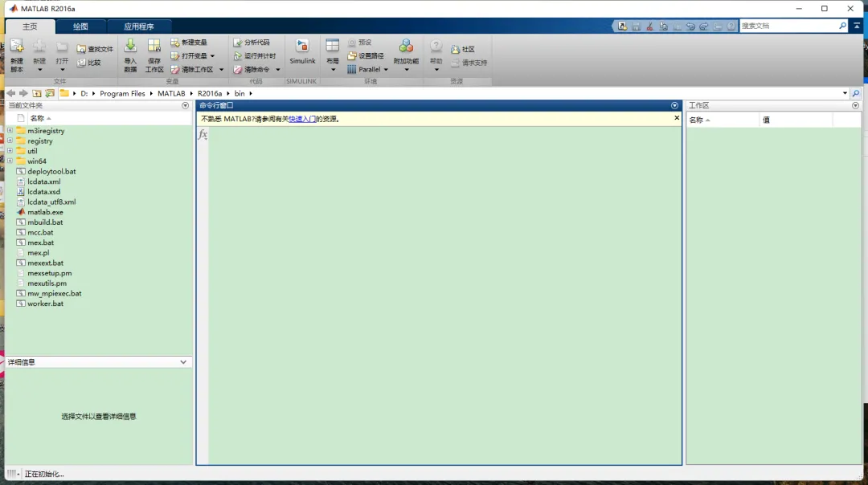Click the fx function browser icon
868x485 pixels.
click(203, 134)
